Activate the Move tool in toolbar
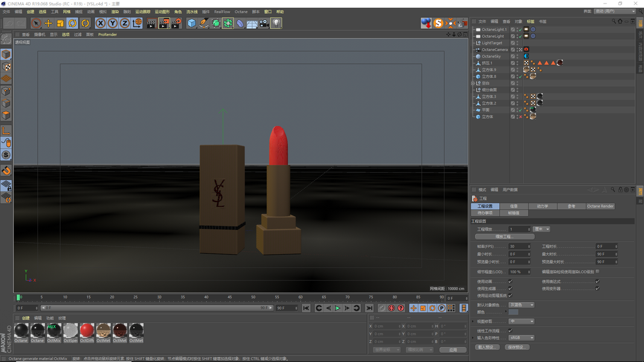 click(x=48, y=24)
